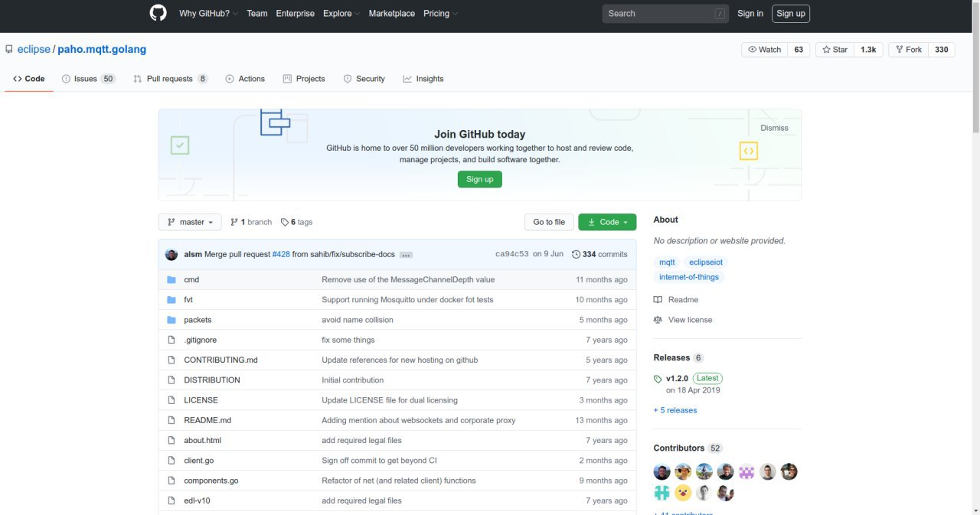This screenshot has width=980, height=515.
Task: Click the Fork button
Action: 908,50
